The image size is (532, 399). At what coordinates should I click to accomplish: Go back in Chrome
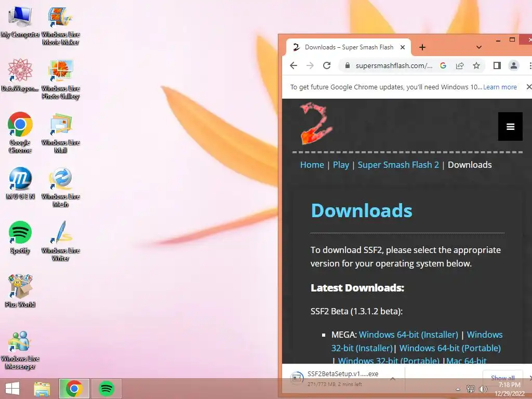[294, 65]
